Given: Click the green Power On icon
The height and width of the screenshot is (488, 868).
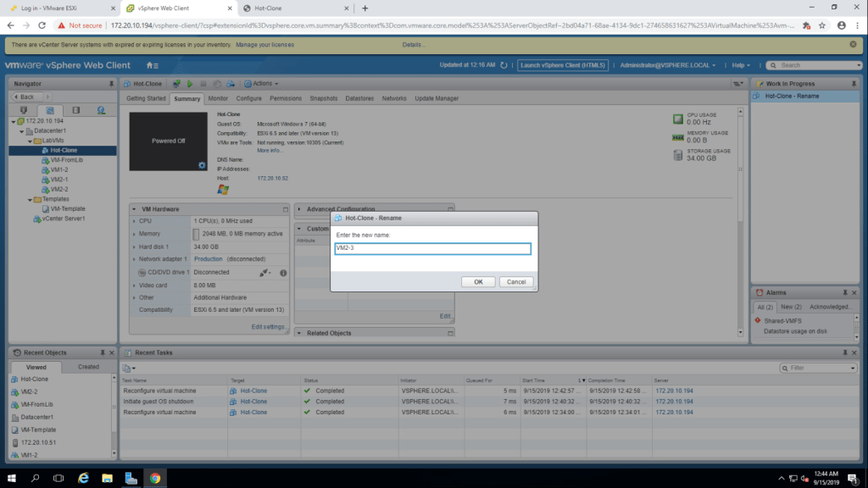Looking at the screenshot, I should 191,84.
